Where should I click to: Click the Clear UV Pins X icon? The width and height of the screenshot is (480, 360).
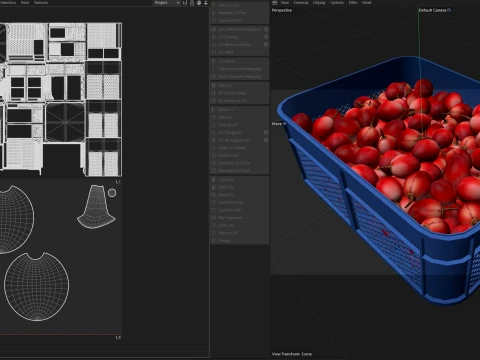click(x=214, y=20)
